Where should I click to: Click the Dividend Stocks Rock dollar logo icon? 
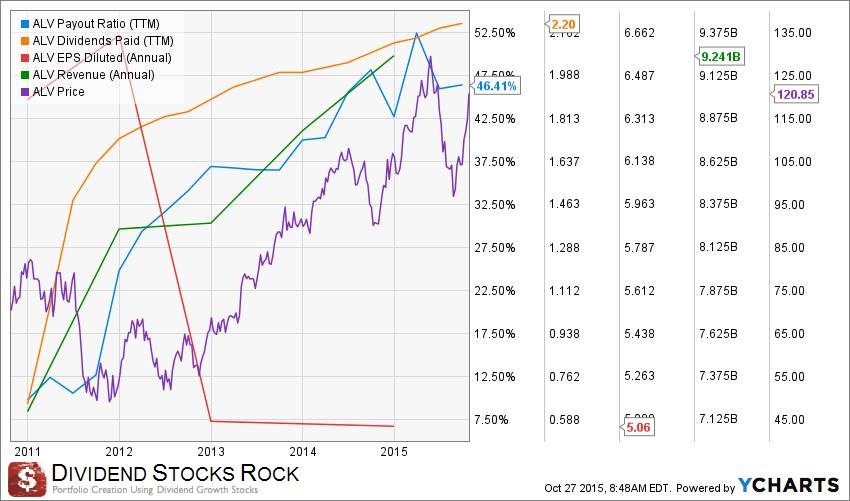coord(27,477)
